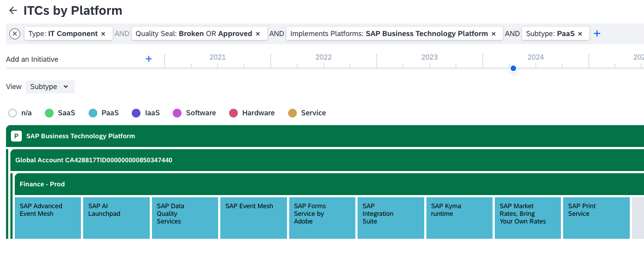Toggle the SaaS green legend dot
644x253 pixels.
tap(49, 113)
